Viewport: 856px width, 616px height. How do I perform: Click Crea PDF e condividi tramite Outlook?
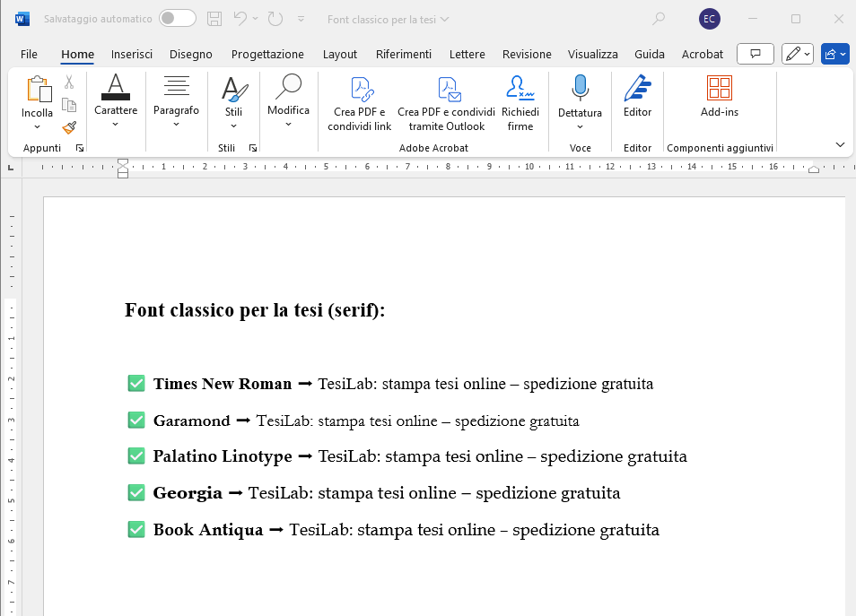tap(446, 103)
